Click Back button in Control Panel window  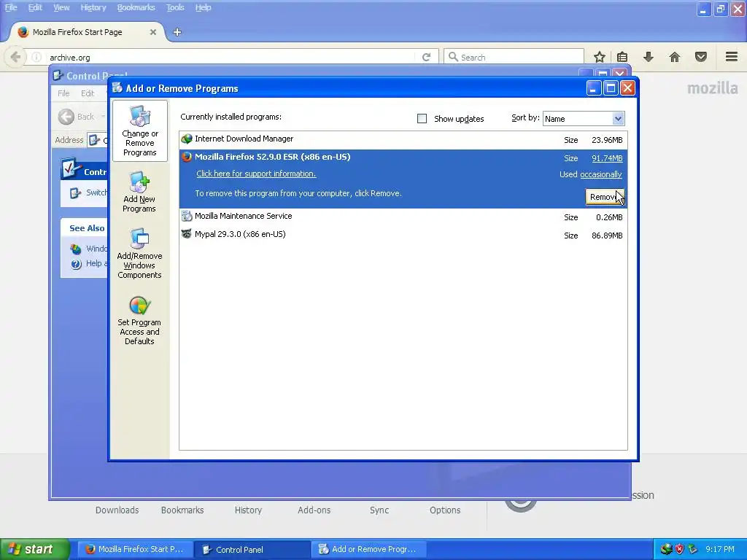(77, 117)
